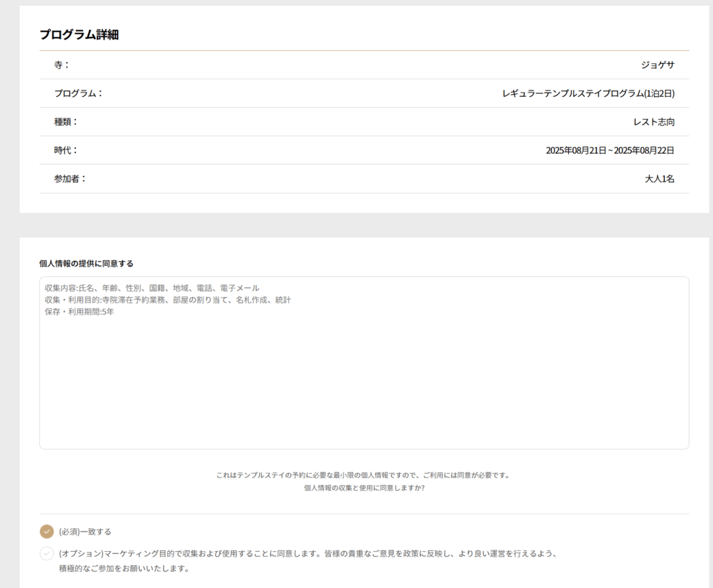Image resolution: width=713 pixels, height=588 pixels.
Task: Click the 種類 row label
Action: pyautogui.click(x=66, y=122)
